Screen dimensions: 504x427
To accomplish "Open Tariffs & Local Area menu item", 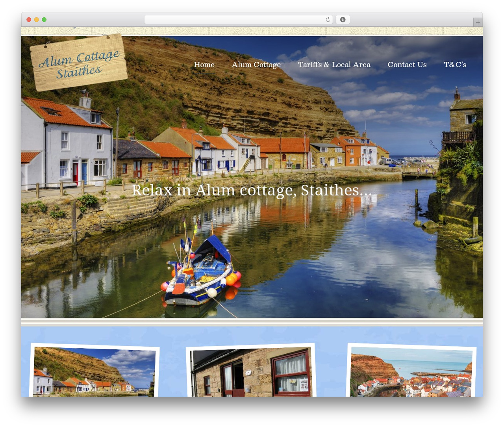I will click(334, 65).
